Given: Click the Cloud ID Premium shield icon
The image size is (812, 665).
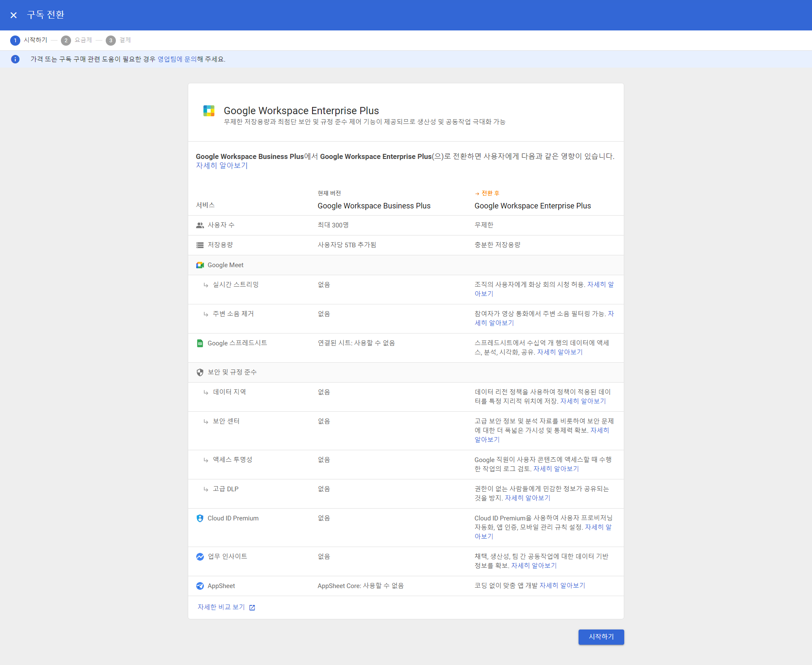Looking at the screenshot, I should click(x=200, y=518).
